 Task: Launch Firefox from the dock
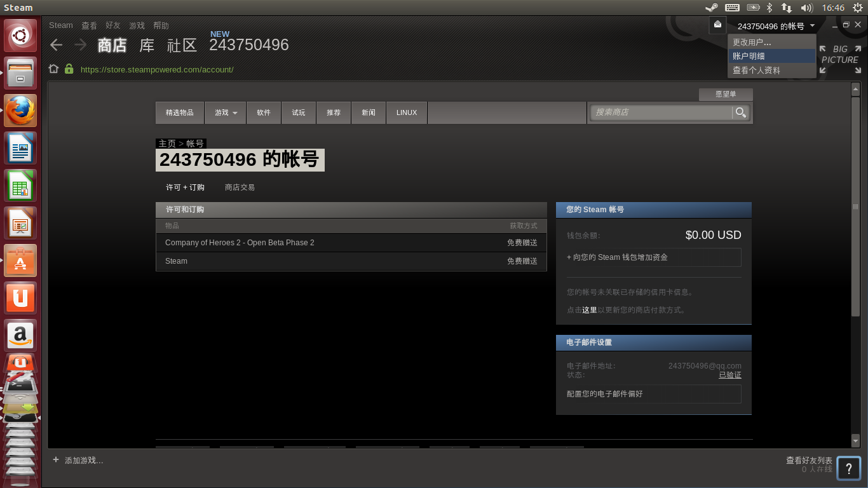pos(21,111)
